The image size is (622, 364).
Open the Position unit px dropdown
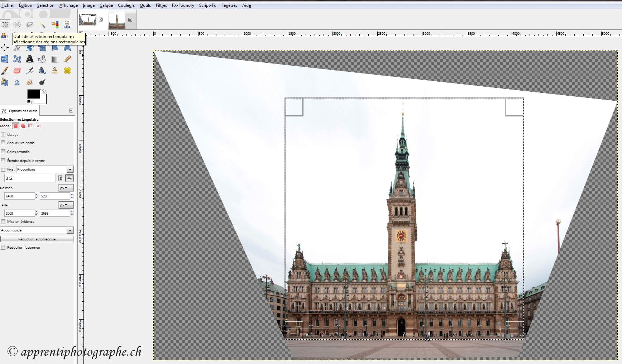coord(66,188)
